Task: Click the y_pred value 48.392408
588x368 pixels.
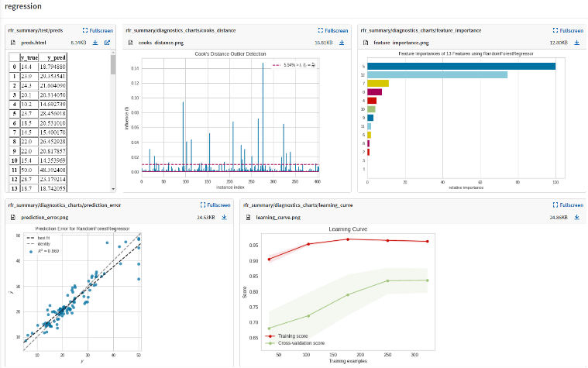Action: click(53, 170)
